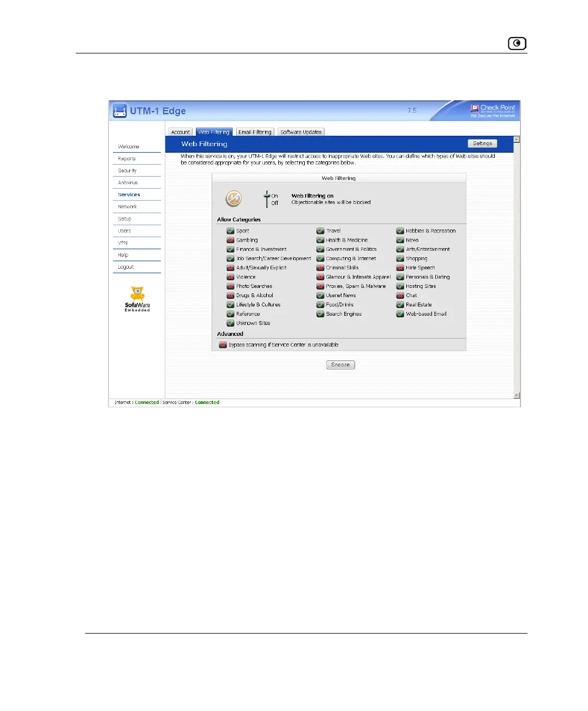The height and width of the screenshot is (711, 588).
Task: Select the Web Filtering tab
Action: [x=214, y=132]
